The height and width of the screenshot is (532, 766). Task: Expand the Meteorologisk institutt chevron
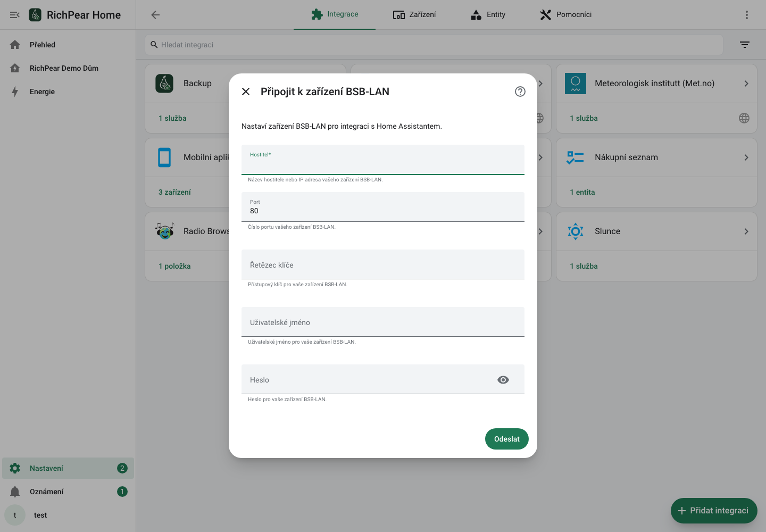point(746,84)
